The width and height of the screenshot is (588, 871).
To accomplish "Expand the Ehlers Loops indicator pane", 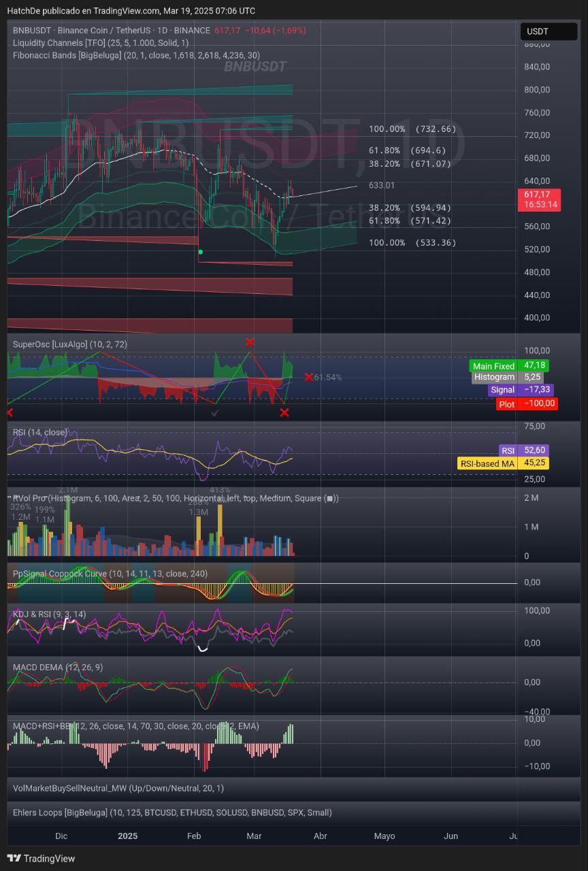I will click(172, 812).
